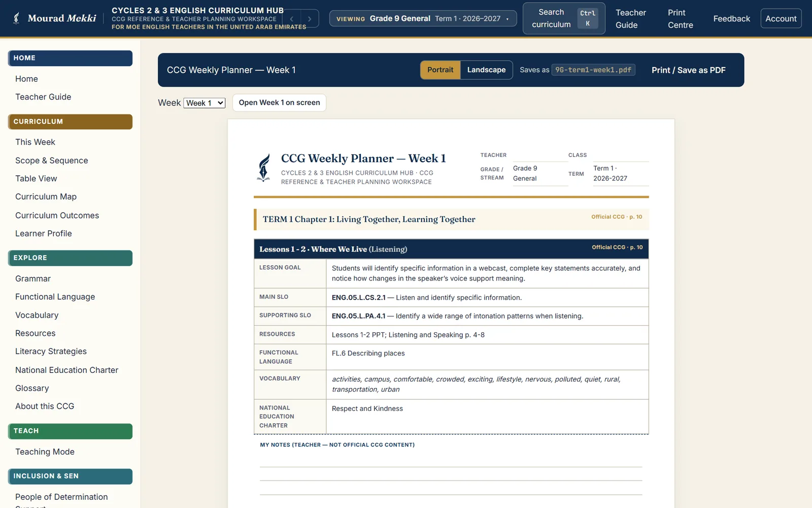Open Search curriculum box
This screenshot has height=508, width=812.
(564, 19)
